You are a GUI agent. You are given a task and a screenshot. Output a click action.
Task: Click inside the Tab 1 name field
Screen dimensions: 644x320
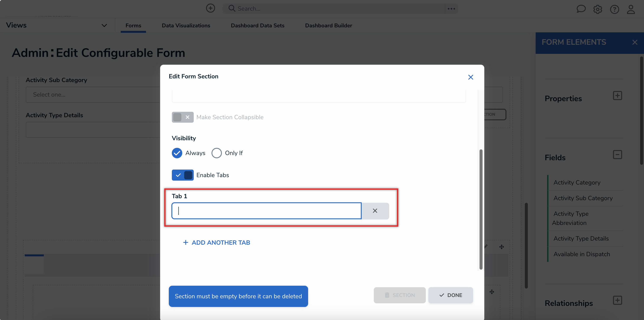click(266, 211)
